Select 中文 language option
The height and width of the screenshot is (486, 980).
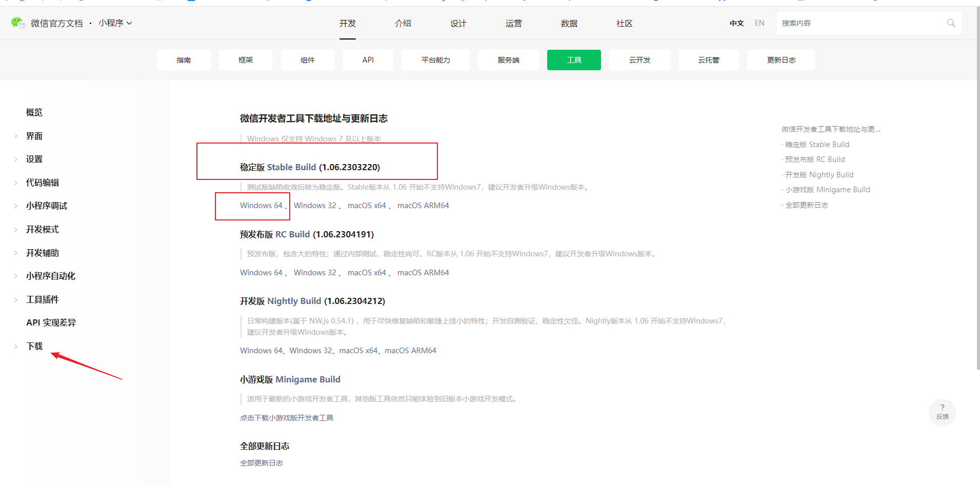(736, 23)
